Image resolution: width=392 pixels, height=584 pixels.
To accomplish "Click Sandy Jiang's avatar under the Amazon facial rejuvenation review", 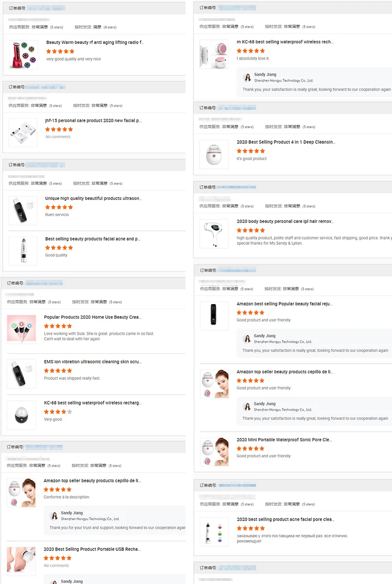I will [x=247, y=339].
